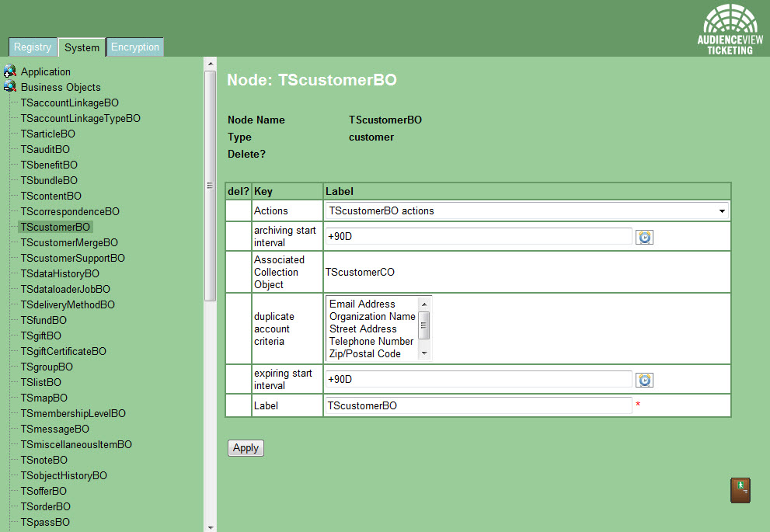770x532 pixels.
Task: Open TSfundBO in the tree
Action: [44, 321]
